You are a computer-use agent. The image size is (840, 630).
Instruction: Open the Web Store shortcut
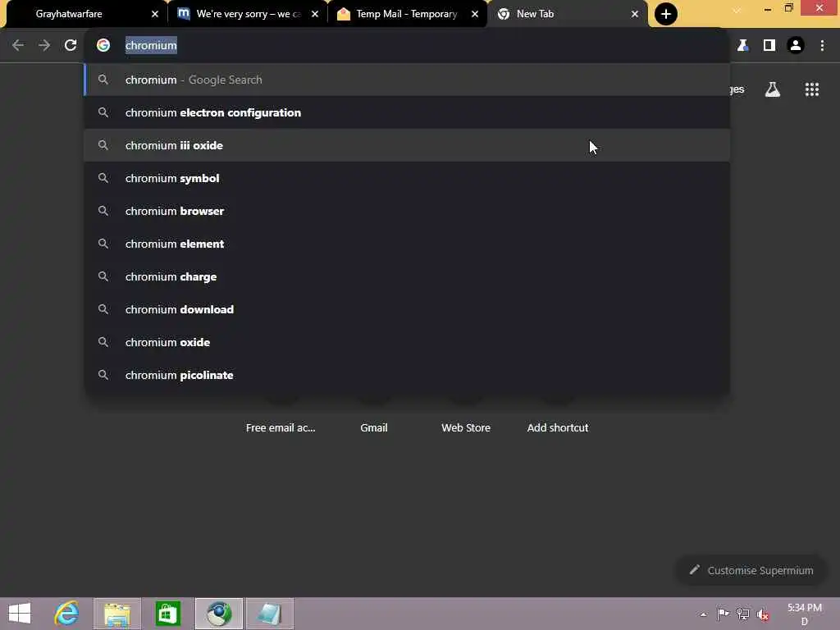[x=466, y=427]
